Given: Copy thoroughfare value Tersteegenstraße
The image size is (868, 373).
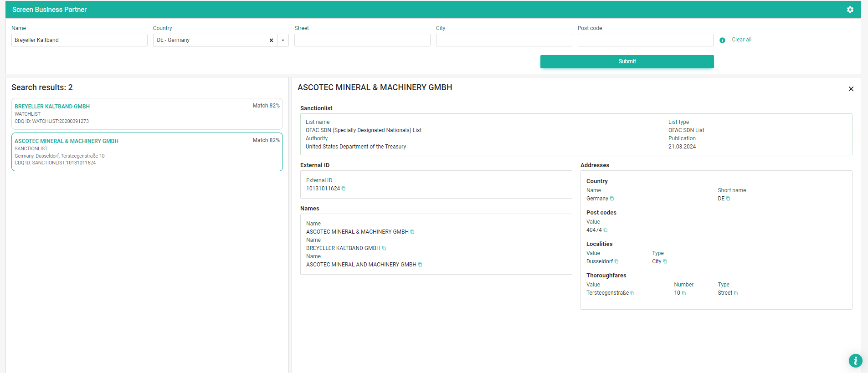Looking at the screenshot, I should [x=632, y=293].
